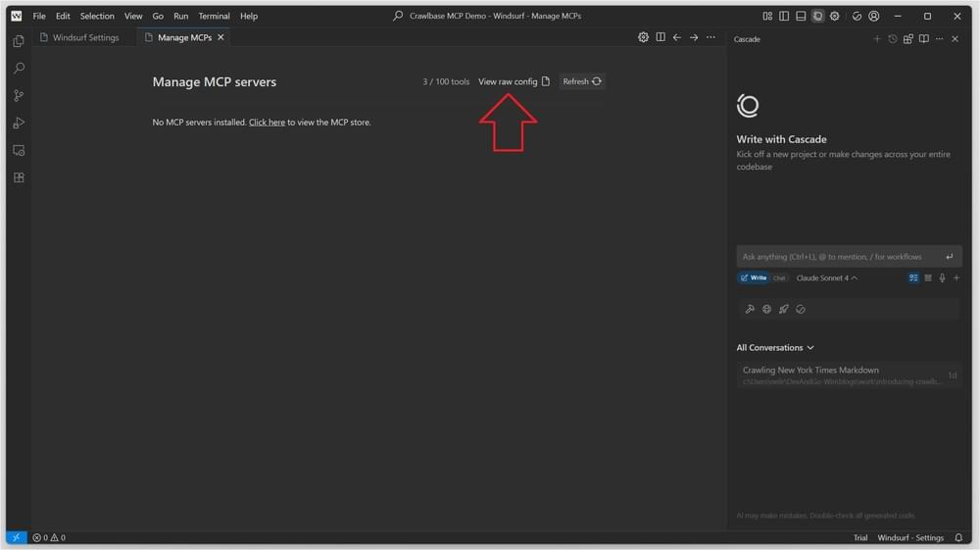Click the hammer MCP tools icon
Screen dimensions: 980x550
[750, 309]
